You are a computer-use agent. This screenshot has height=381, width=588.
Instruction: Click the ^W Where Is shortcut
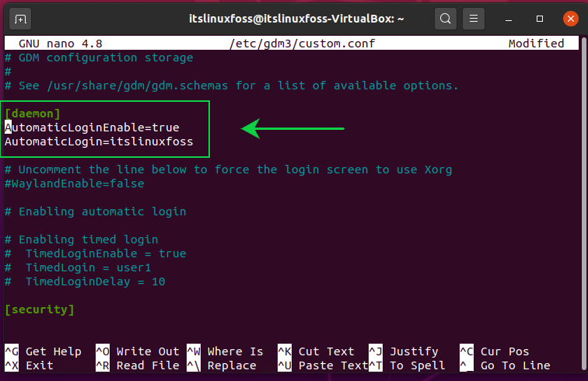pyautogui.click(x=225, y=351)
